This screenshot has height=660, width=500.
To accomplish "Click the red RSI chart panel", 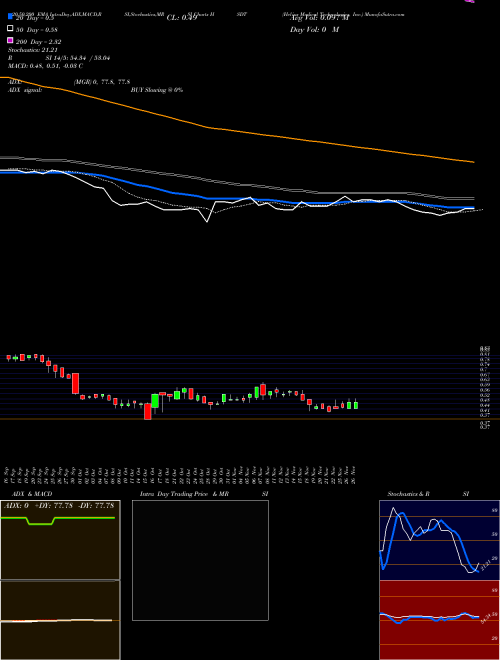I will [439, 620].
